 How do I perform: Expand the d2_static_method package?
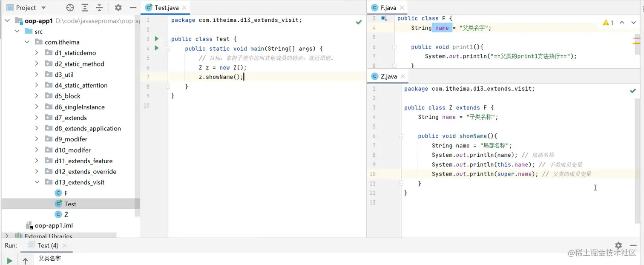coord(37,63)
